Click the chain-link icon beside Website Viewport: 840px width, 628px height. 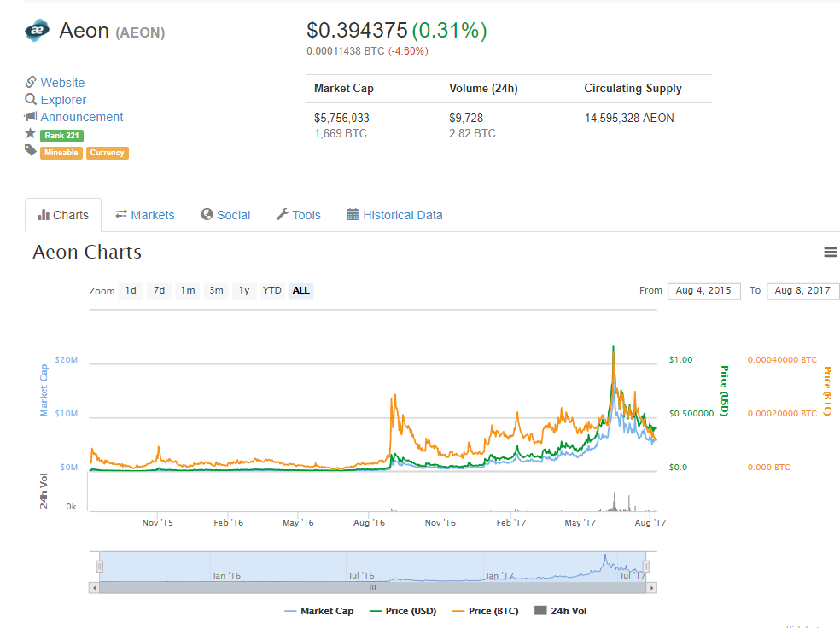pyautogui.click(x=31, y=82)
